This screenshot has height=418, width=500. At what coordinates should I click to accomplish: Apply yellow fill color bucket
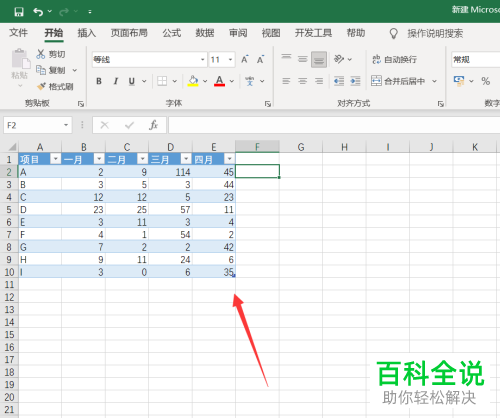coord(193,81)
